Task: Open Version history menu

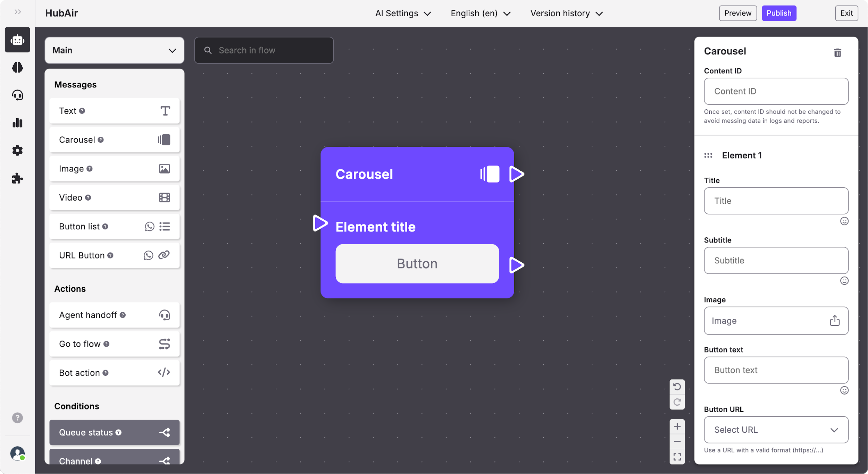Action: [566, 14]
